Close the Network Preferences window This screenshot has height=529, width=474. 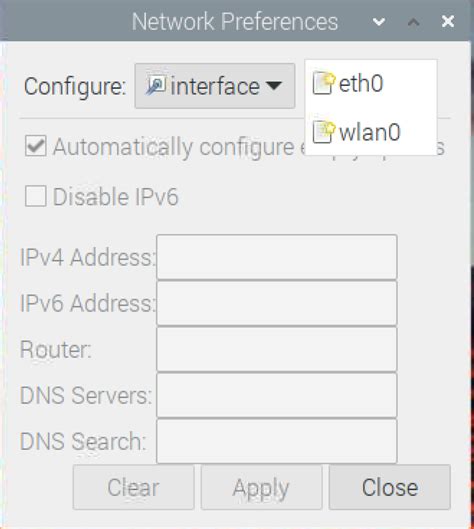click(x=448, y=22)
